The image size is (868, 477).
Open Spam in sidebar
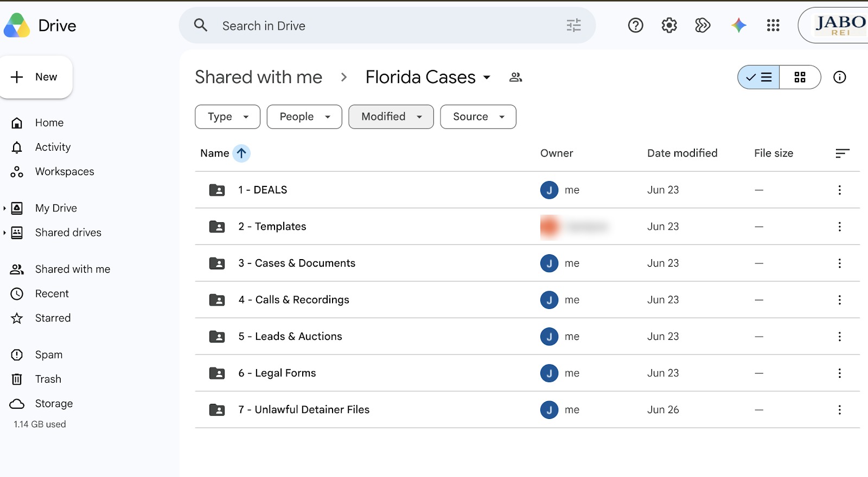[49, 355]
